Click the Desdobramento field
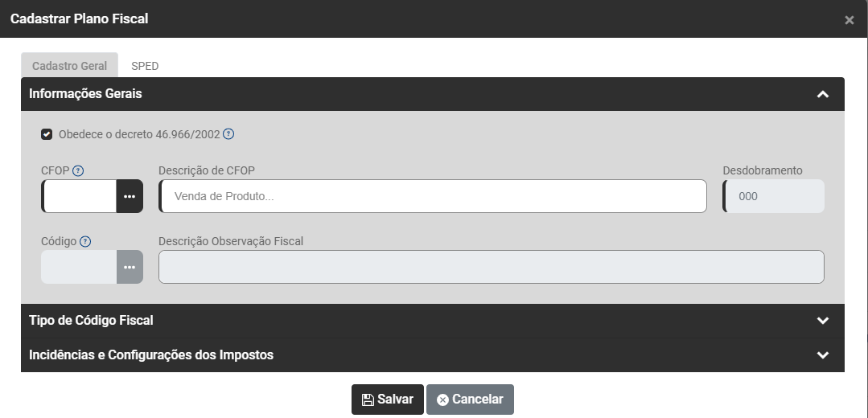The height and width of the screenshot is (418, 868). pyautogui.click(x=774, y=196)
